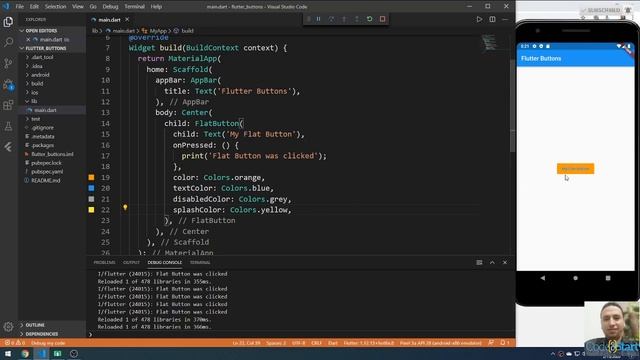Stop debugging with red square
This screenshot has height=360, width=640.
coord(382,19)
